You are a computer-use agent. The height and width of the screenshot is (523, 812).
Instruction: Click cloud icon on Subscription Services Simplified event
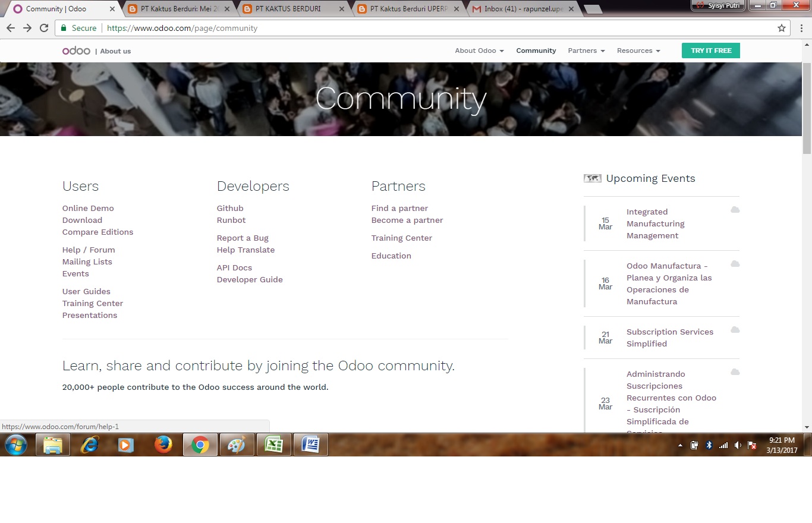pyautogui.click(x=735, y=330)
